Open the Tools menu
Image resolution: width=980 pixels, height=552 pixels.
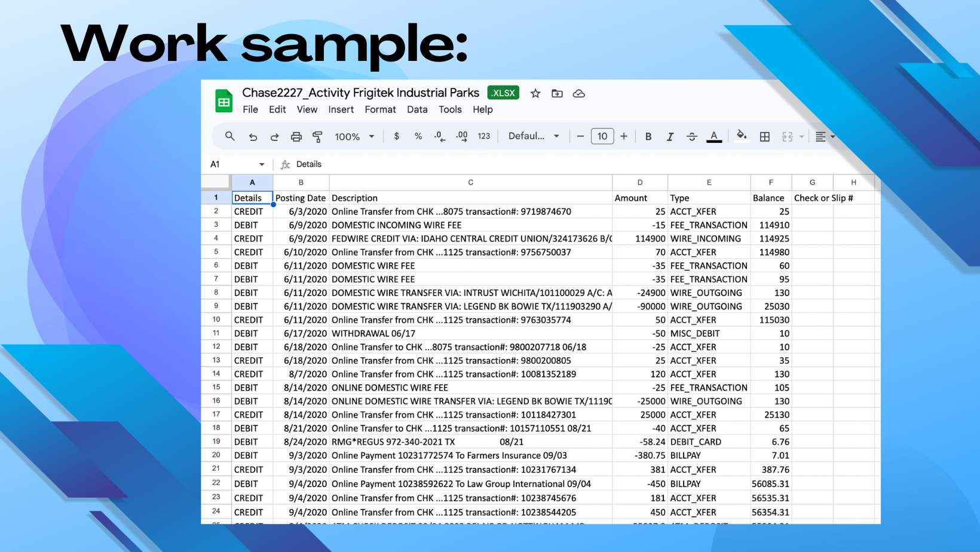[x=450, y=109]
